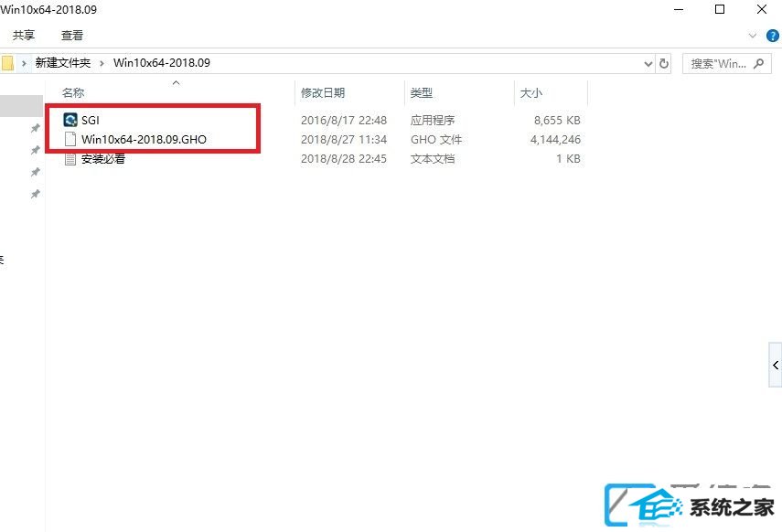
Task: Click date 2016/8/17 22:48
Action: click(x=344, y=120)
